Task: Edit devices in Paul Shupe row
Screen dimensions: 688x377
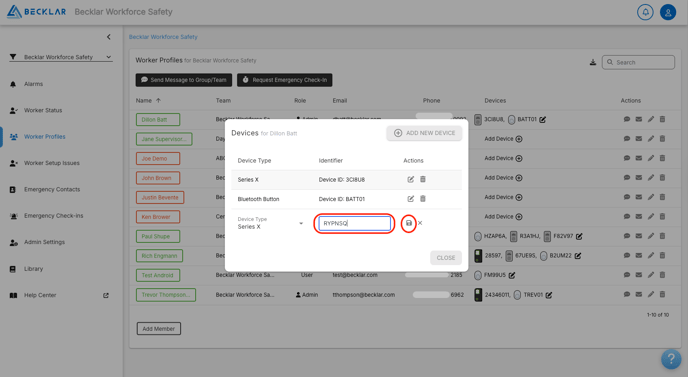Action: [579, 236]
